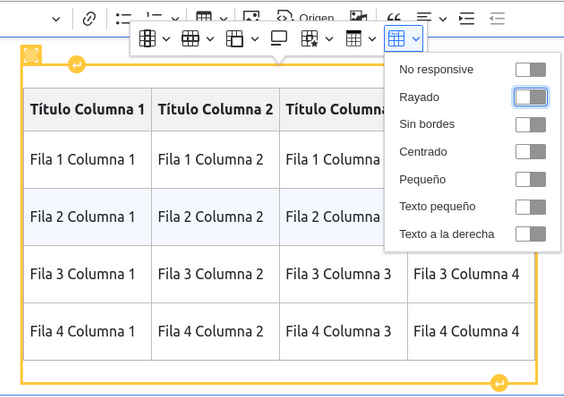Click the link insert icon
The height and width of the screenshot is (397, 564).
click(x=89, y=18)
